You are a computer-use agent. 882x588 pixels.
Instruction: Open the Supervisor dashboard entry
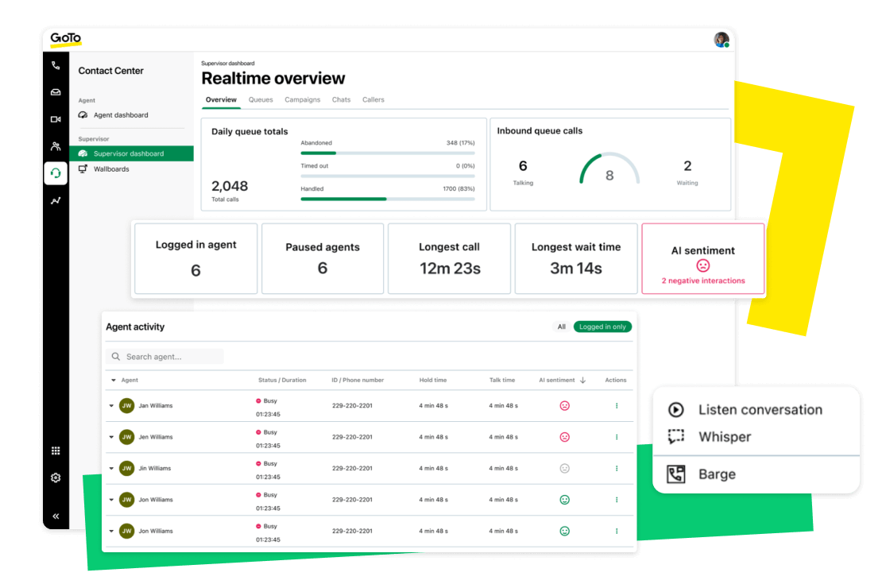[127, 155]
